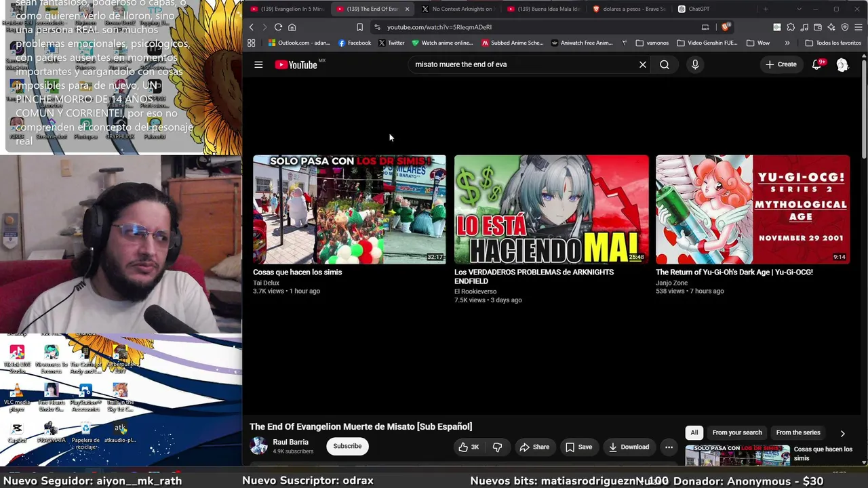
Task: Open TikTok LIVE Studio desktop shortcut
Action: coord(17,359)
